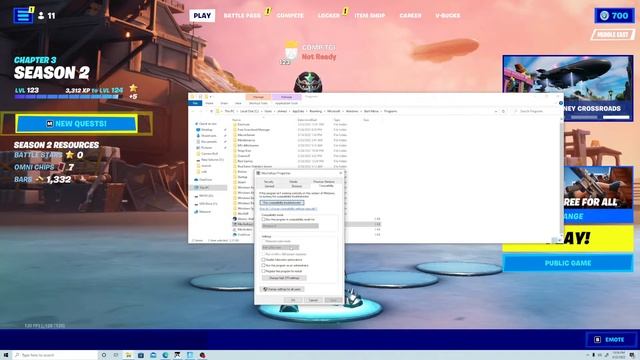Open the friends list icon showing 11

pos(47,16)
